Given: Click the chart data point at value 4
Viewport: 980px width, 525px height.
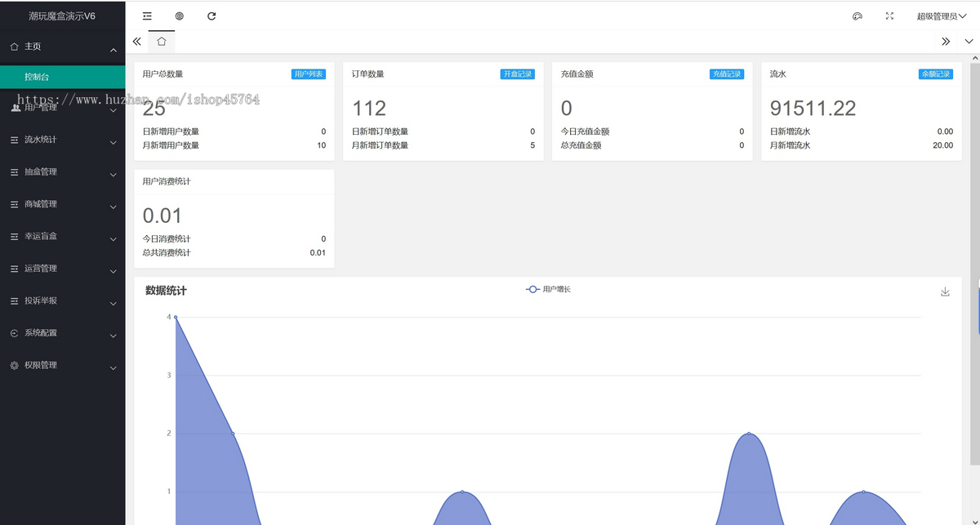Looking at the screenshot, I should [x=176, y=317].
